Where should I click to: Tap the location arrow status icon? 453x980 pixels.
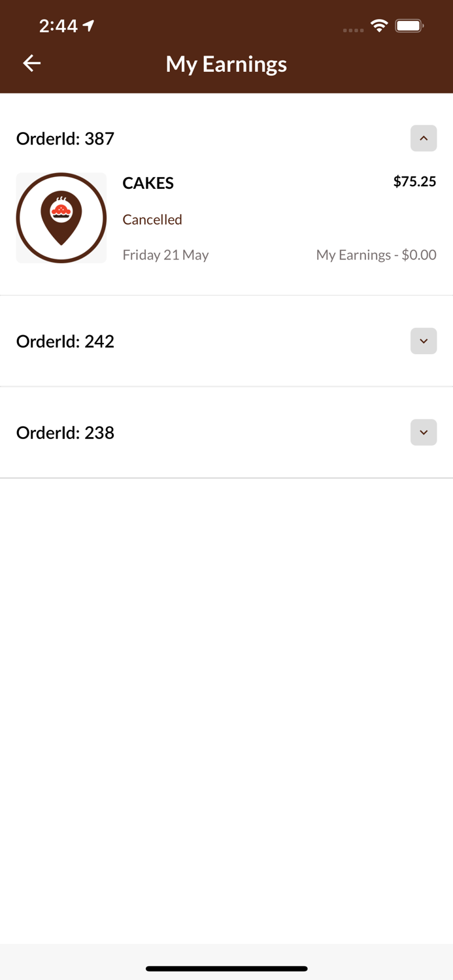point(89,26)
